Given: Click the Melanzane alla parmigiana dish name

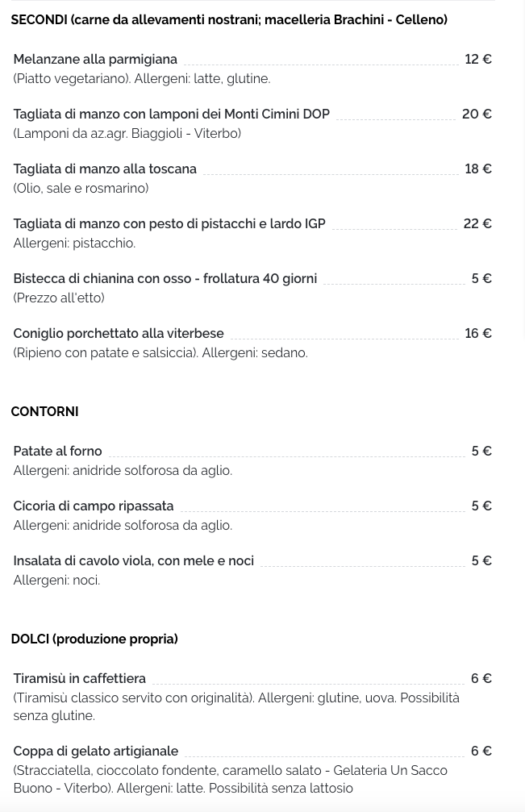Looking at the screenshot, I should [x=95, y=59].
